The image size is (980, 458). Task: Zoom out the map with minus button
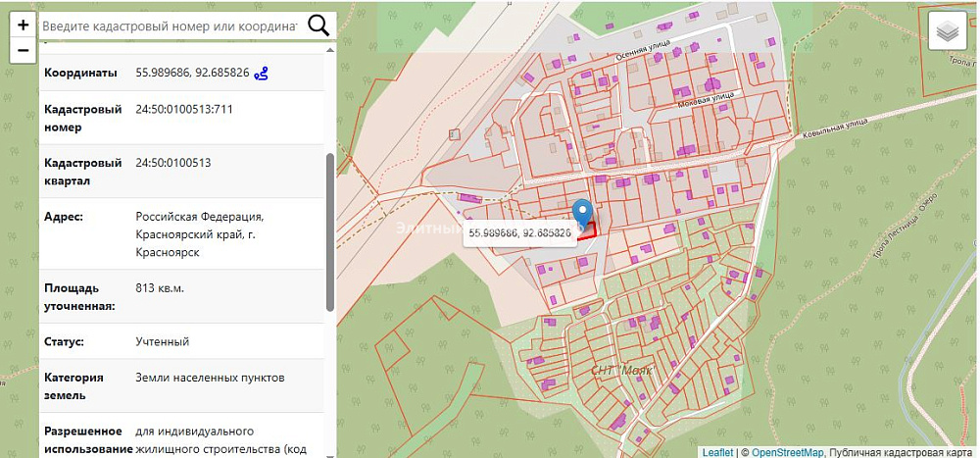click(23, 50)
